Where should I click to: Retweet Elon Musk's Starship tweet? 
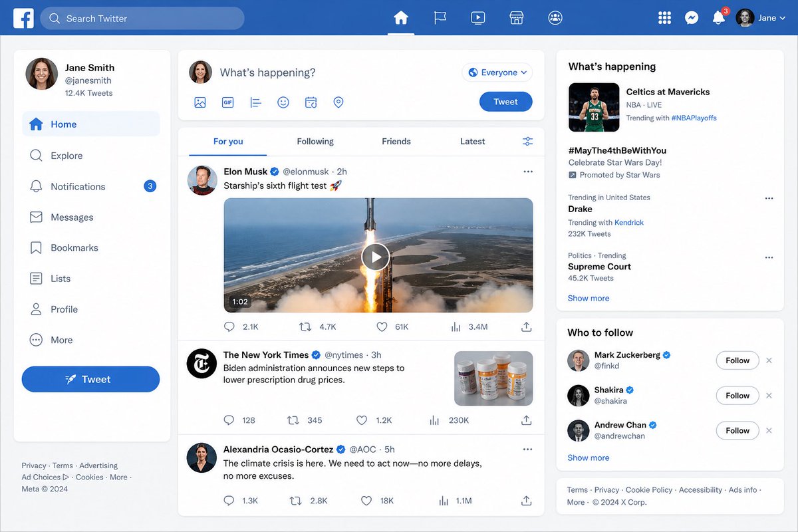[305, 327]
